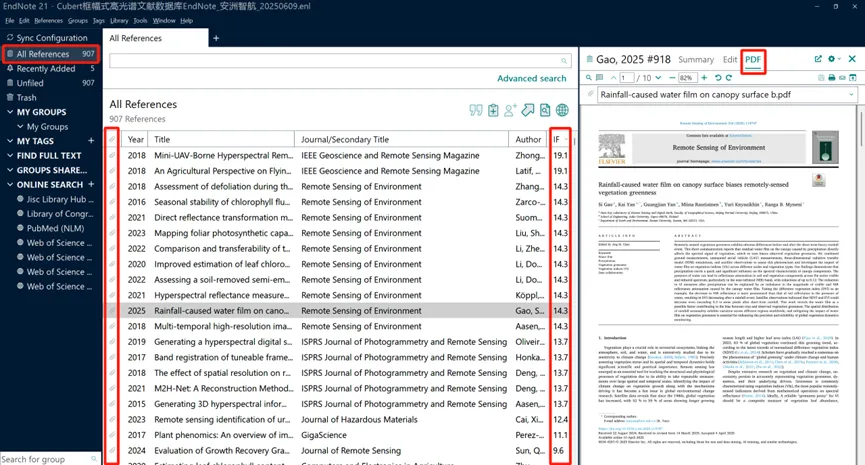Click the Sync Configuration icon
The height and width of the screenshot is (465, 865).
[10, 38]
